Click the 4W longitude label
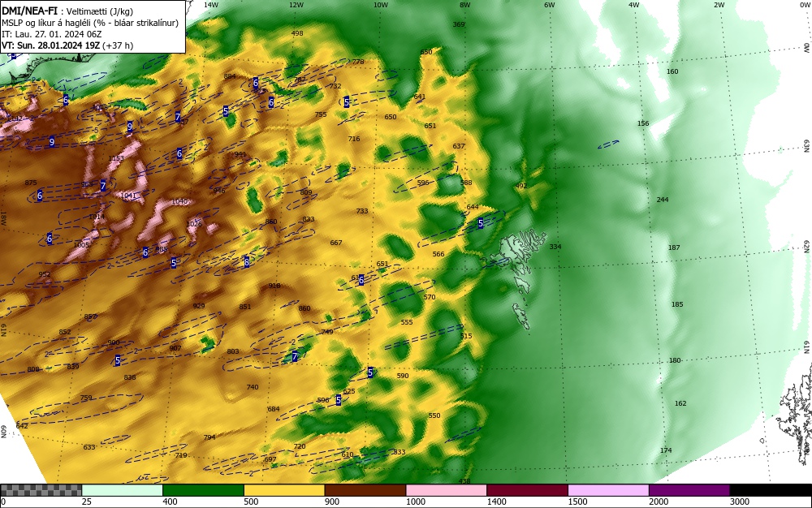 pos(634,5)
